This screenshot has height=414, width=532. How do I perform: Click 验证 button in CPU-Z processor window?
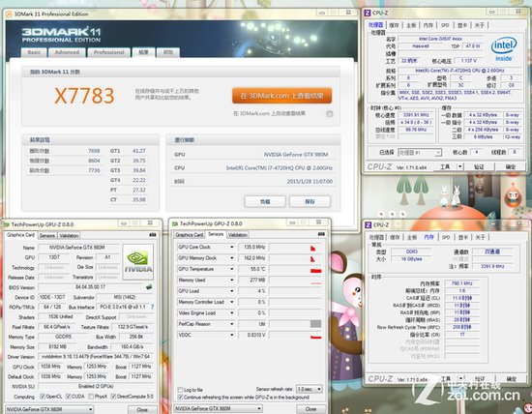pos(479,166)
